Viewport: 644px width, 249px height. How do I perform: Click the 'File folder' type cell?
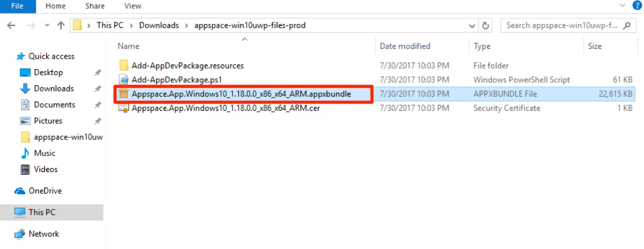click(491, 65)
